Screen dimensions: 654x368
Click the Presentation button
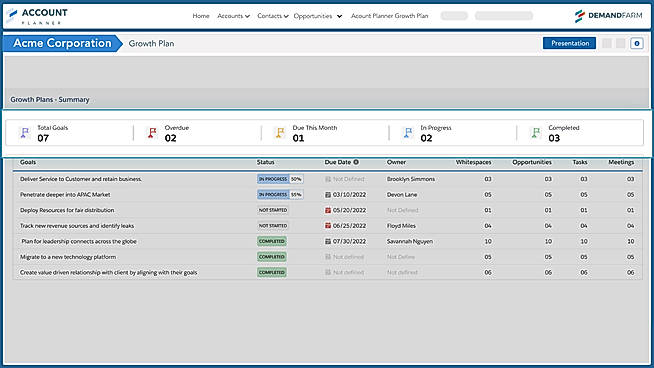[570, 43]
